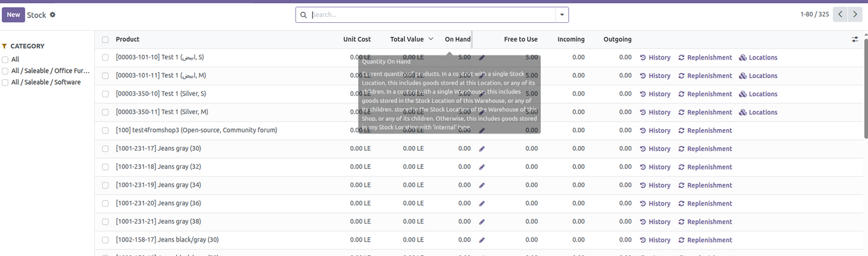The width and height of the screenshot is (868, 256).
Task: Click the pencil edit icon for Jeans gray (30)
Action: click(x=482, y=149)
